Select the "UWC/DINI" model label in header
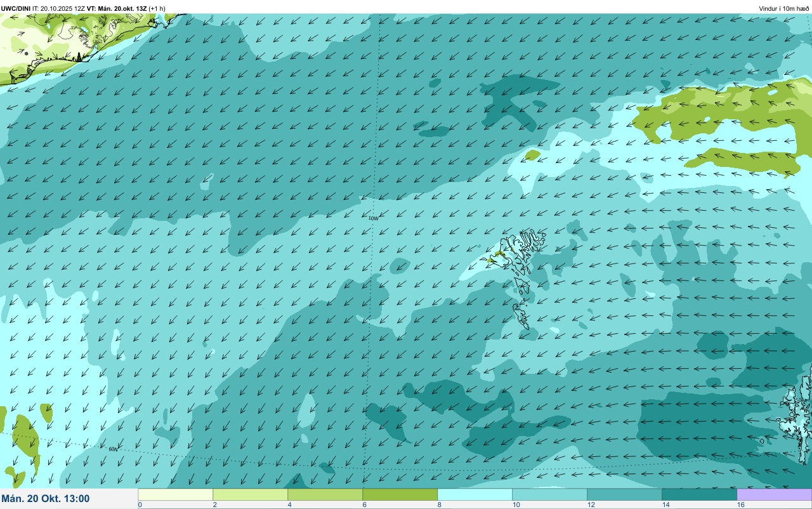Viewport: 812px width, 509px height. click(16, 8)
